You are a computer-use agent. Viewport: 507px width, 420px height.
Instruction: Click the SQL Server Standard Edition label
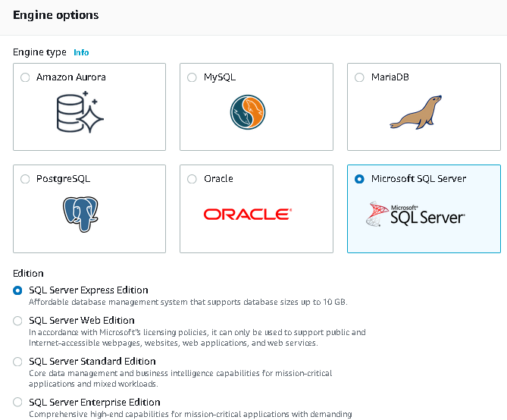tap(92, 362)
